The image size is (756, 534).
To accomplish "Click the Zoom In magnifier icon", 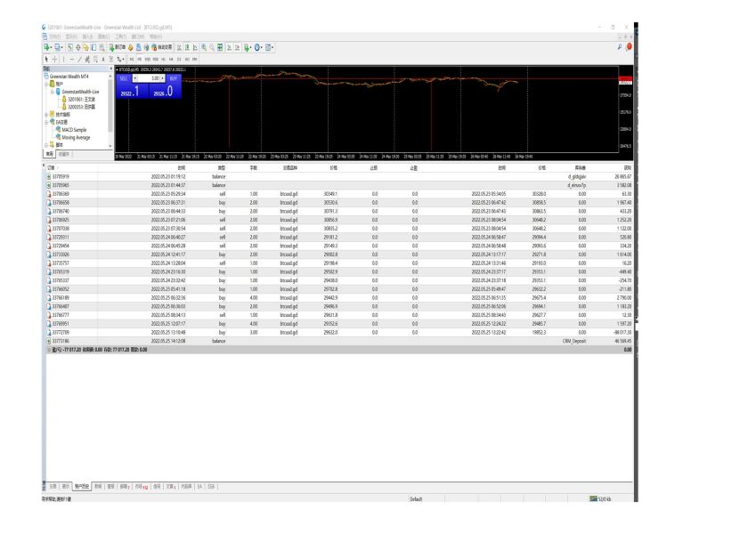I will tap(204, 47).
